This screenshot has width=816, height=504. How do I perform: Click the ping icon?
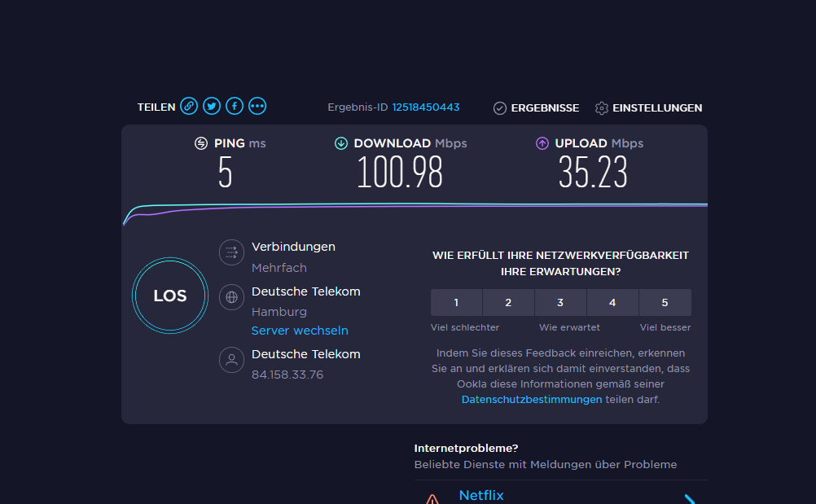[201, 143]
